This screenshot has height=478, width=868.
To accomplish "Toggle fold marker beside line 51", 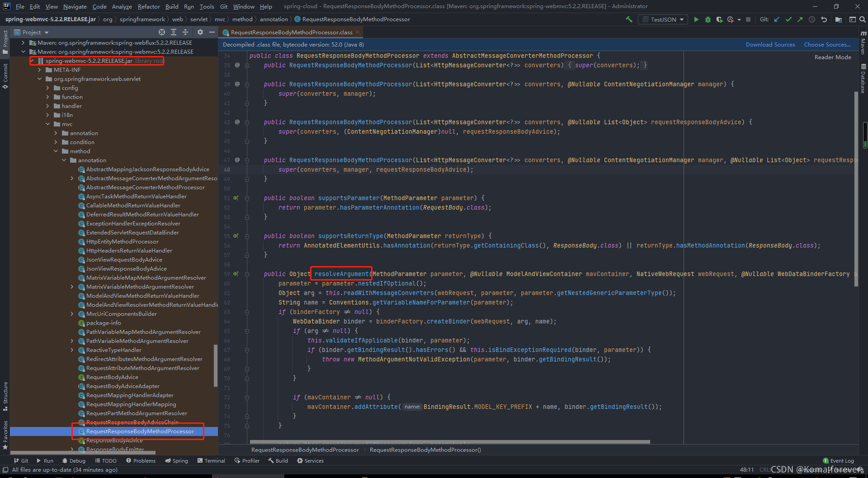I will 247,198.
